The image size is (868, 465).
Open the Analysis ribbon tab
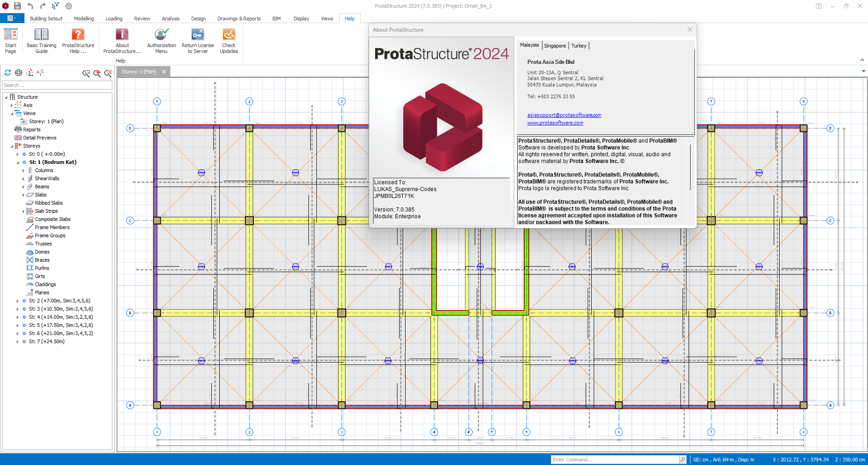170,19
